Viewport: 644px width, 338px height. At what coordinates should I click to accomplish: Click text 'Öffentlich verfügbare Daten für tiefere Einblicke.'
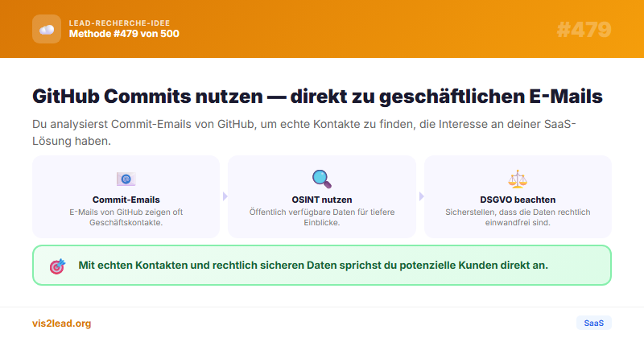click(322, 217)
